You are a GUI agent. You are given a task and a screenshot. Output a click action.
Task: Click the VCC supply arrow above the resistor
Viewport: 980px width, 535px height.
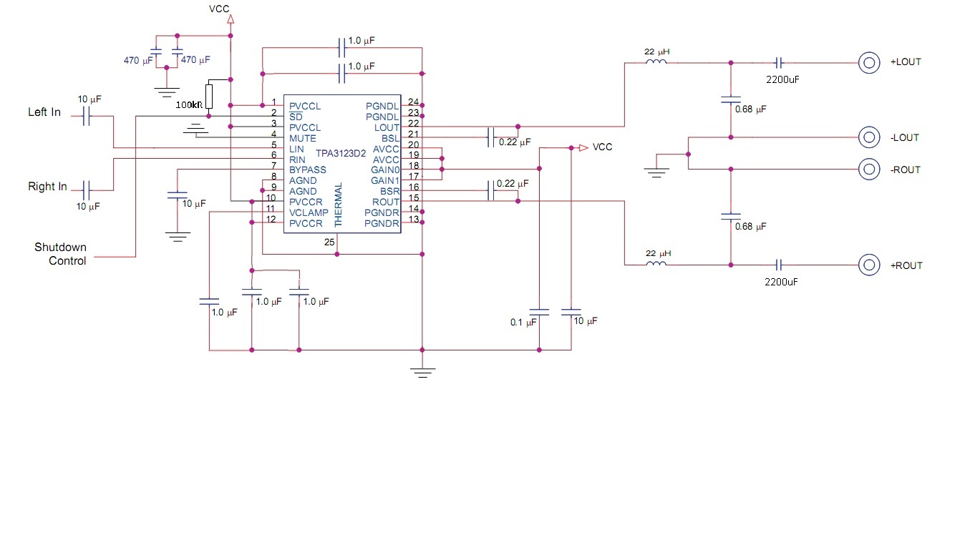[231, 19]
